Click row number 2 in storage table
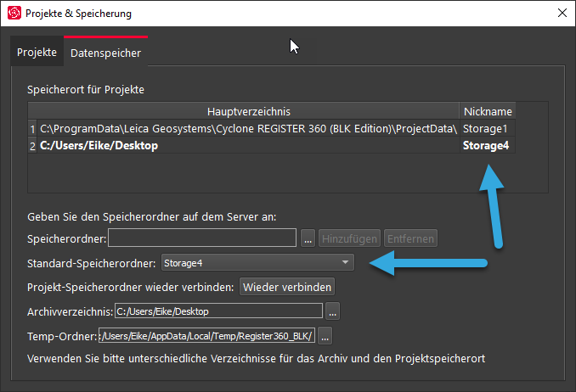 pos(32,146)
